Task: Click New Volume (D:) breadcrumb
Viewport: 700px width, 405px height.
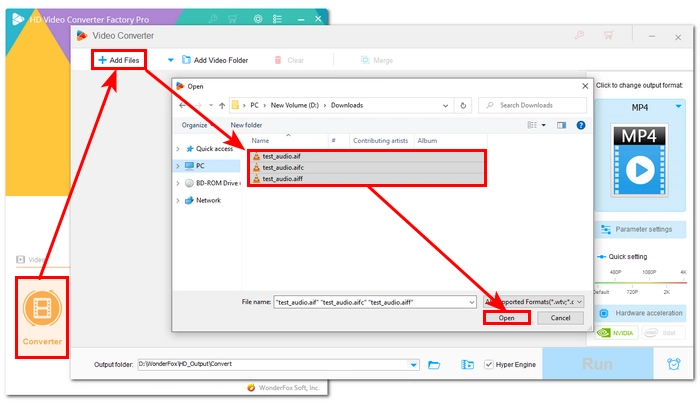Action: [295, 105]
